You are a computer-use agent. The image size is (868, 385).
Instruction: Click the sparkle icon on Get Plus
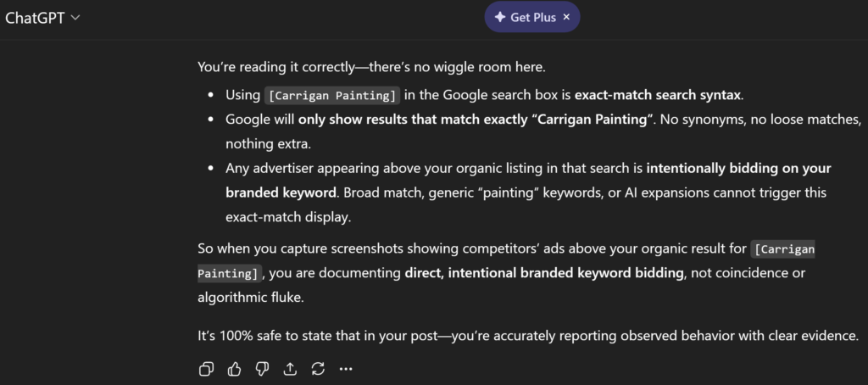pos(500,17)
